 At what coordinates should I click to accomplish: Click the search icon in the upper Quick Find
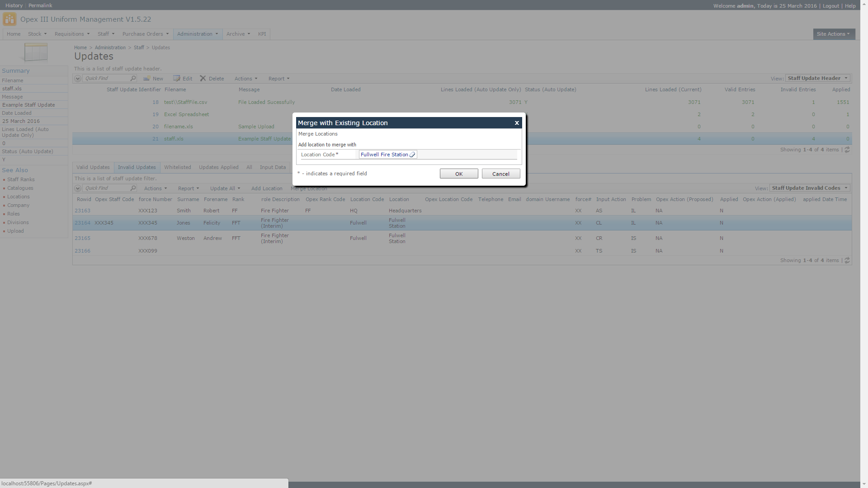coord(133,78)
